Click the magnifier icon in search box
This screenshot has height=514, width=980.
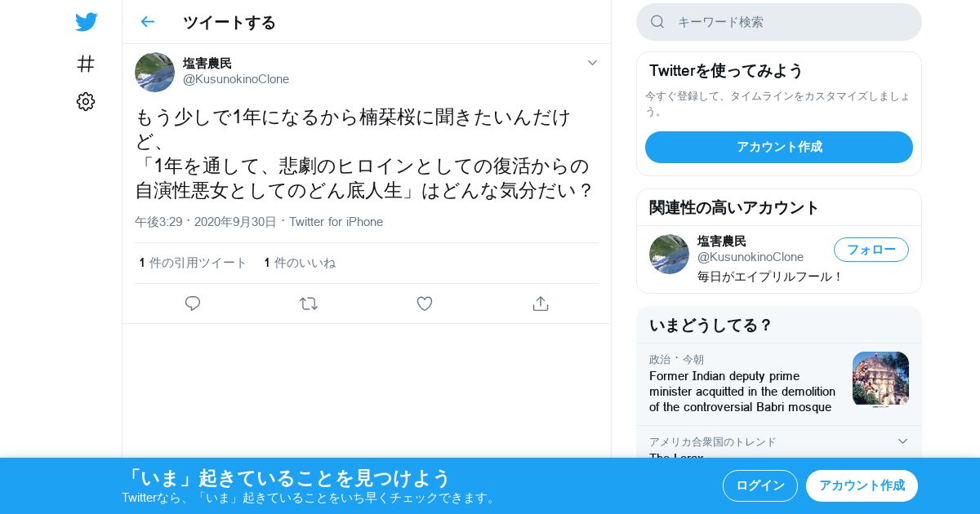(x=657, y=22)
